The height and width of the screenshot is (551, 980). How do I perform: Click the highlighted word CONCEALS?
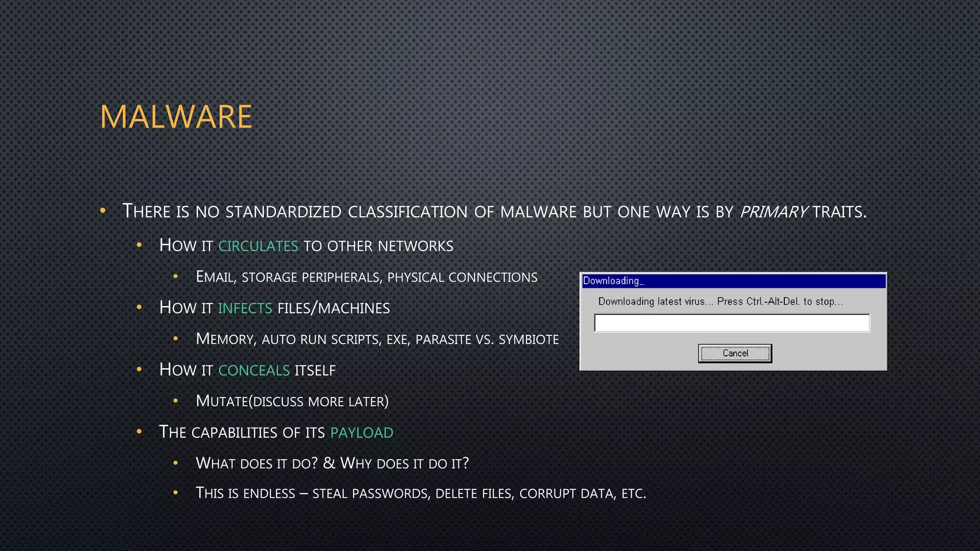click(254, 370)
